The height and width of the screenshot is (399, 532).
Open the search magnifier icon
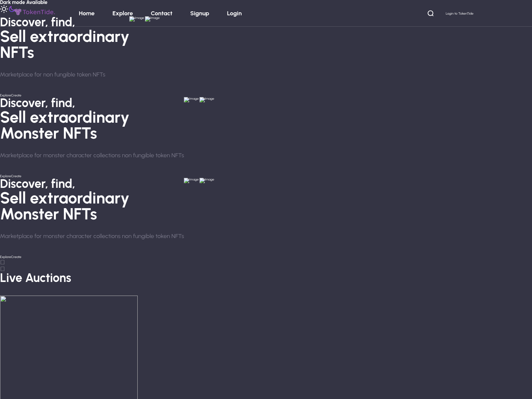pos(431,13)
